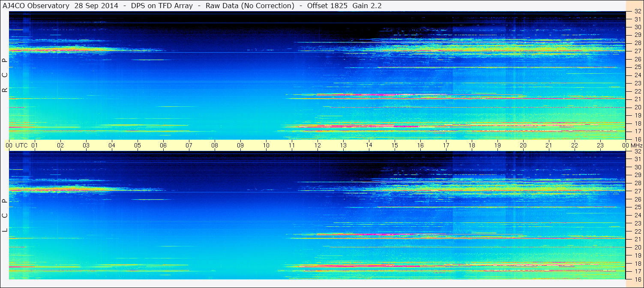Click the 19 hour label on the UTC axis

(x=497, y=145)
